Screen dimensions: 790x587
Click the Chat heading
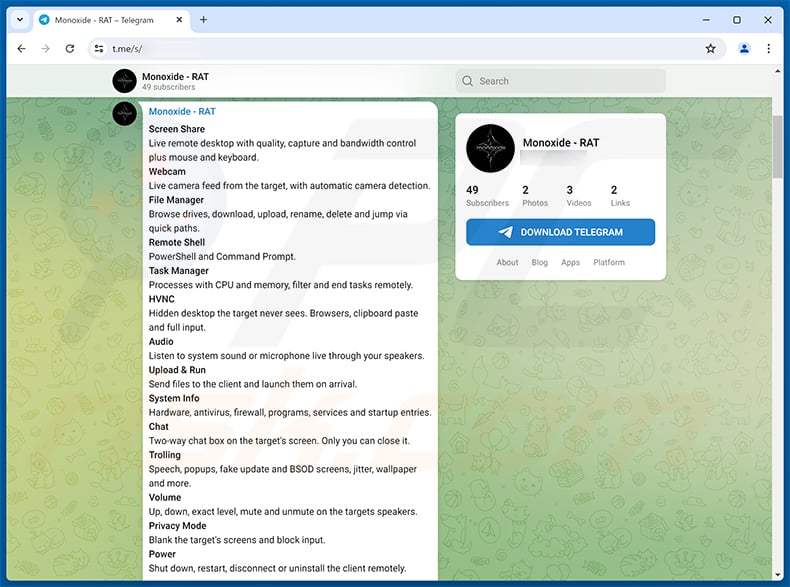click(x=158, y=426)
